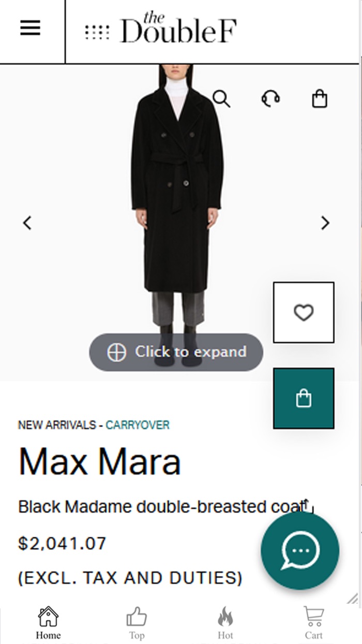The width and height of the screenshot is (362, 644).
Task: Show the previous product image
Action: (27, 223)
